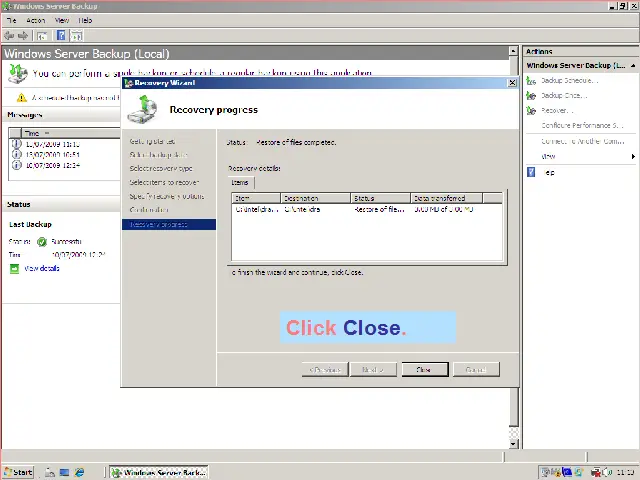Viewport: 640px width, 480px height.
Task: Open the Help menu
Action: click(85, 20)
